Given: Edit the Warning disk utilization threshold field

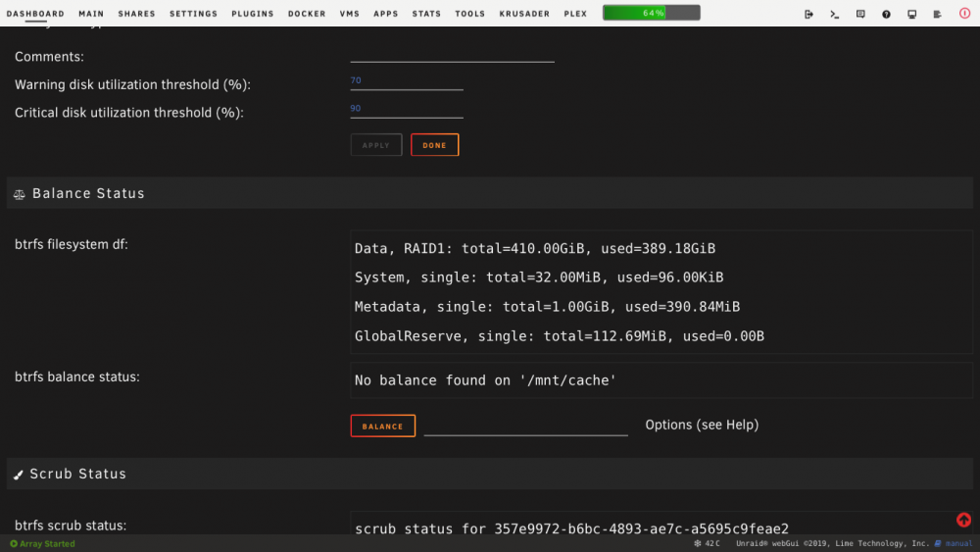Looking at the screenshot, I should point(407,81).
